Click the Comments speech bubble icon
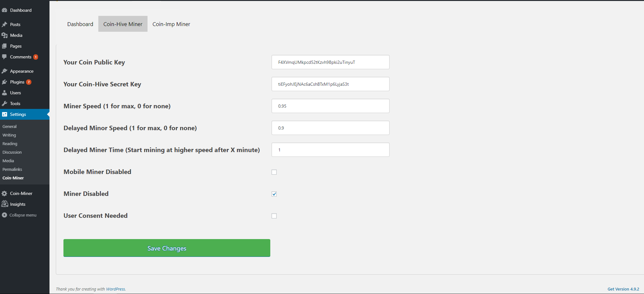The image size is (644, 294). click(4, 57)
